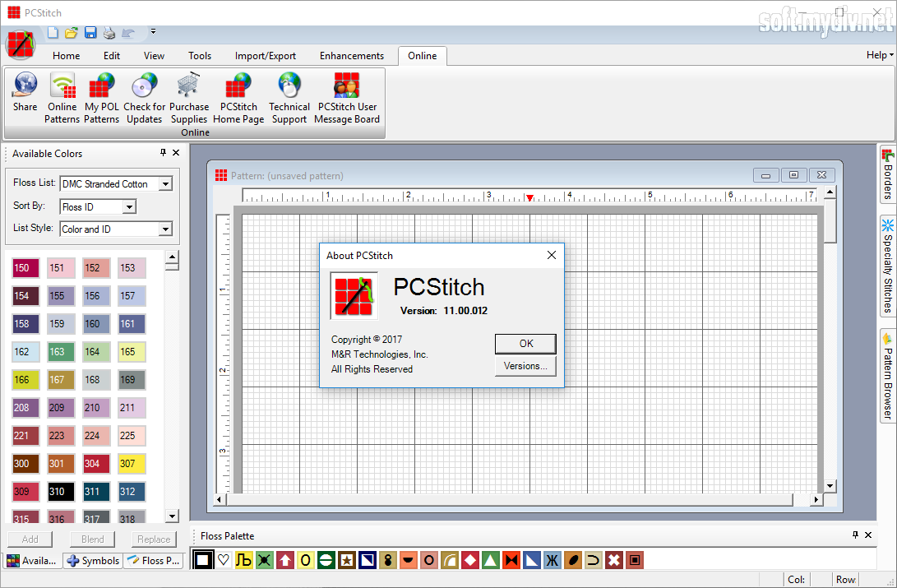Viewport: 897px width, 588px height.
Task: Open Online Patterns
Action: pyautogui.click(x=62, y=98)
